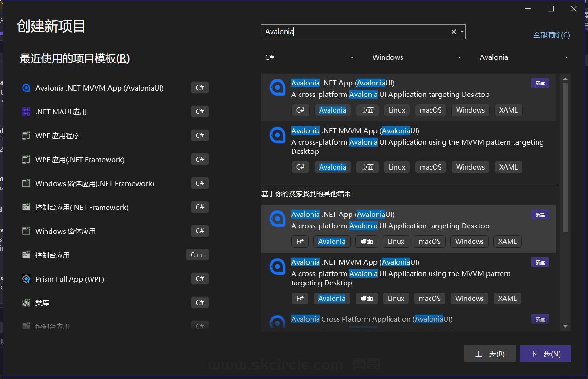
Task: Click the C++ 控制台应用 template icon
Action: pyautogui.click(x=26, y=255)
